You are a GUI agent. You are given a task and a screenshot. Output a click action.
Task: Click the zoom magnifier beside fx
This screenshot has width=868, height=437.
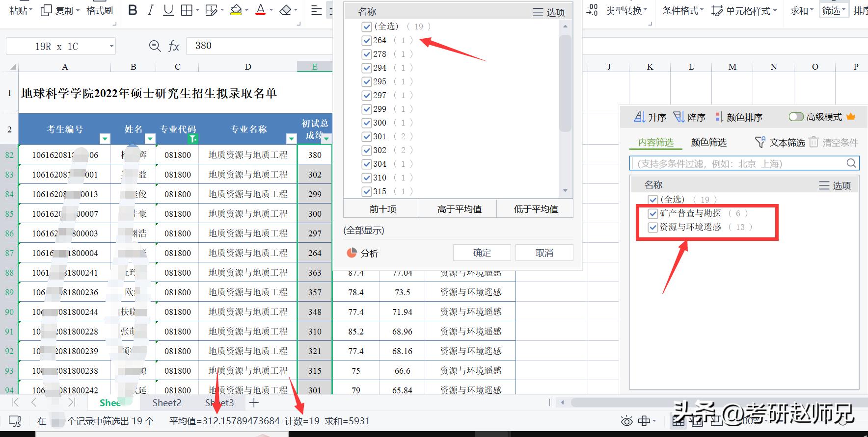tap(155, 46)
